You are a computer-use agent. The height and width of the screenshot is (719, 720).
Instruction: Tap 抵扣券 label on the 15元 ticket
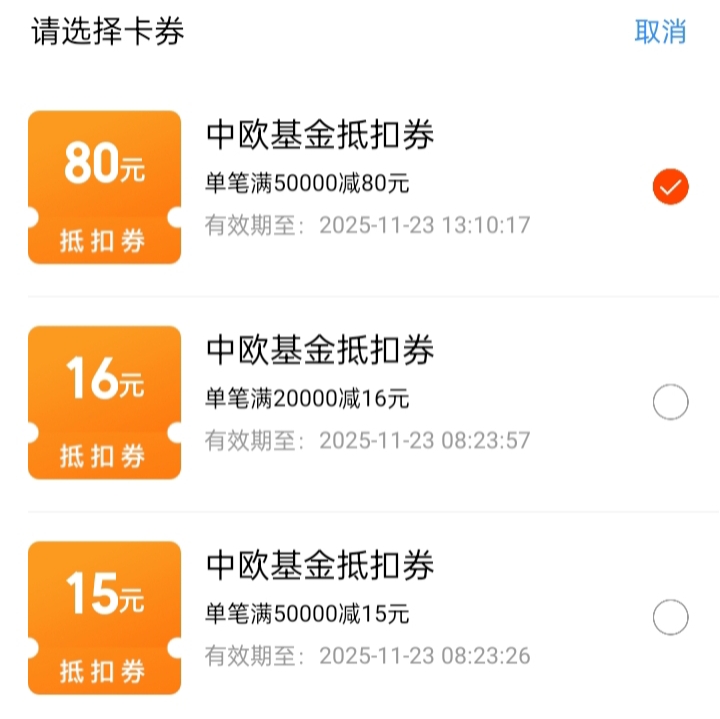click(103, 671)
